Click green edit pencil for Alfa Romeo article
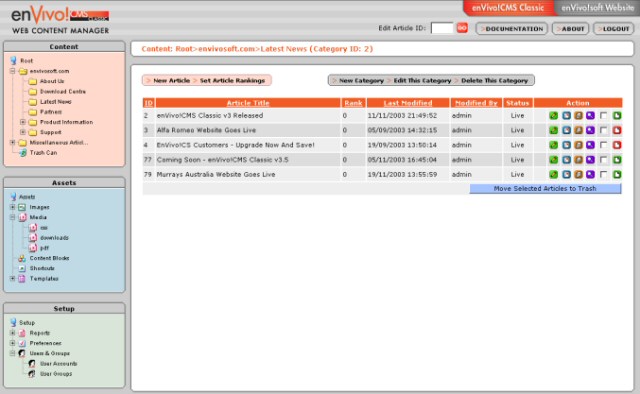 tap(553, 130)
